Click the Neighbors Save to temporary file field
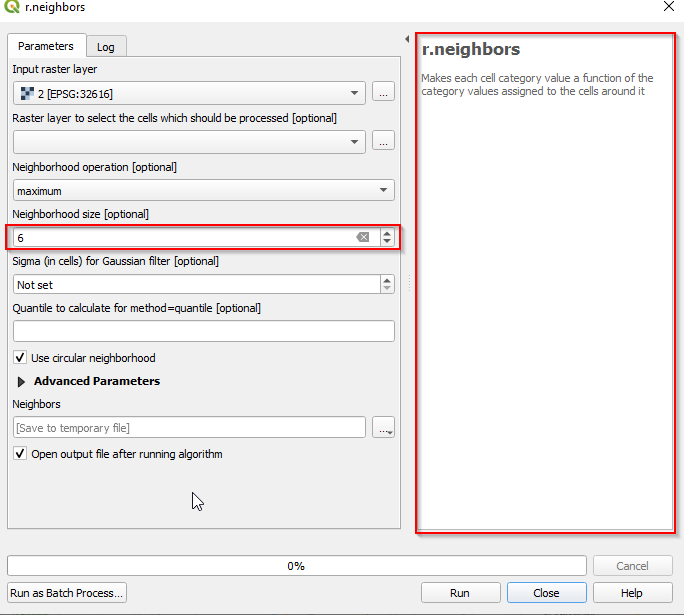 click(189, 427)
